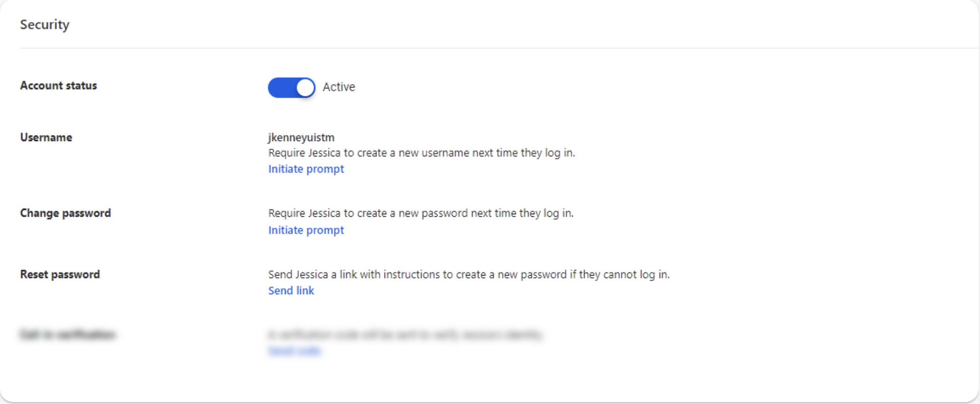
Task: Click the "create a new password next time" description
Action: pos(421,213)
